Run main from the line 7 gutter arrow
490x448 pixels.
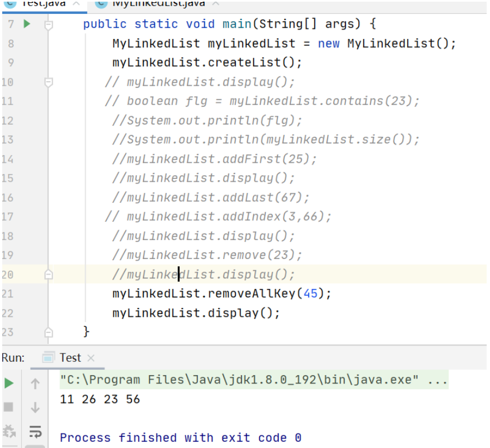coord(27,24)
